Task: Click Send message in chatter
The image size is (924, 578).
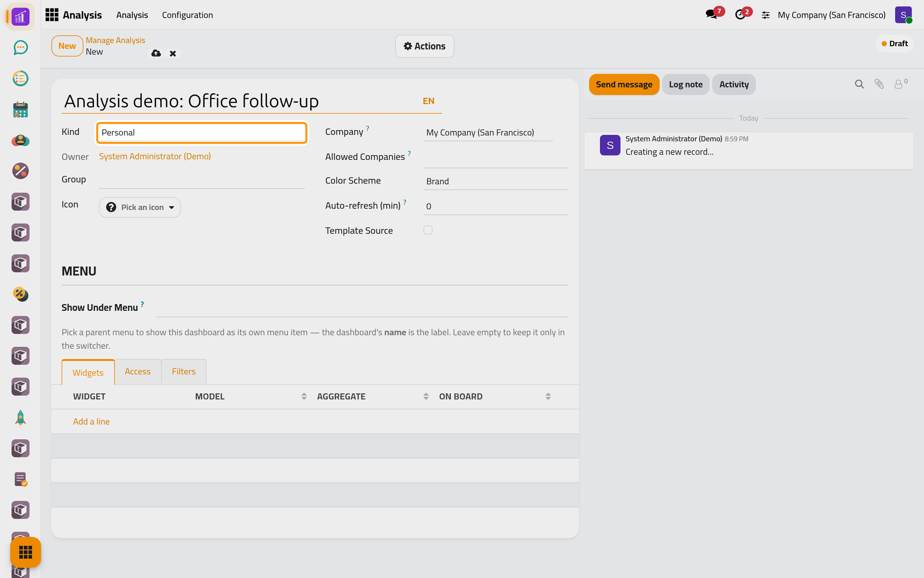Action: coord(624,84)
